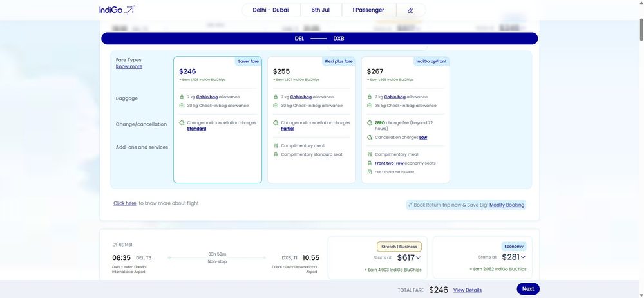Screen dimensions: 644x298
Task: Open Low cancellation charges link
Action: [423, 138]
